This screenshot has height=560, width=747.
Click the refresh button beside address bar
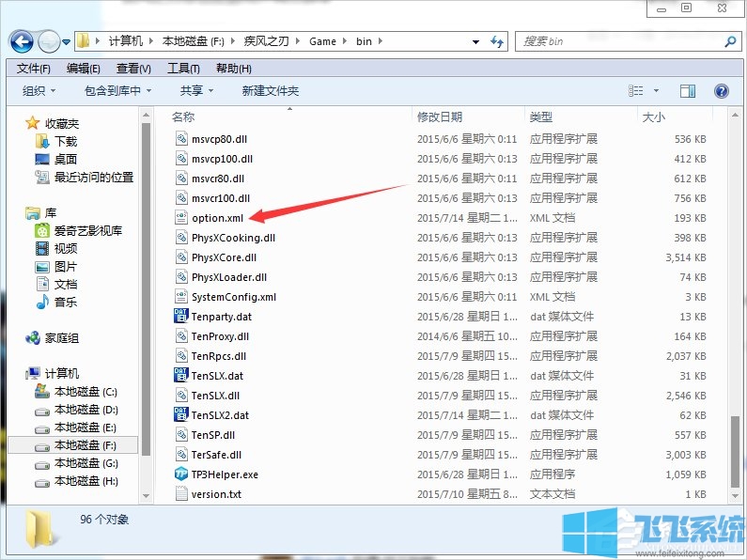pyautogui.click(x=497, y=41)
